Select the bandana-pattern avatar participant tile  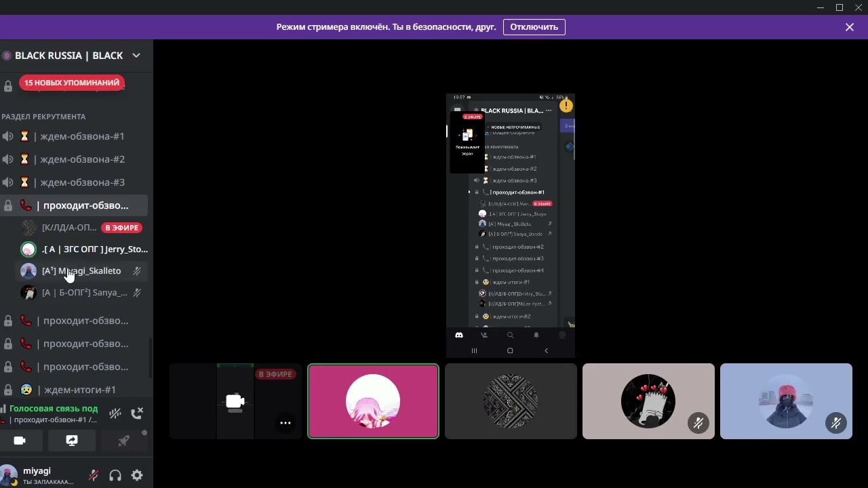click(511, 401)
